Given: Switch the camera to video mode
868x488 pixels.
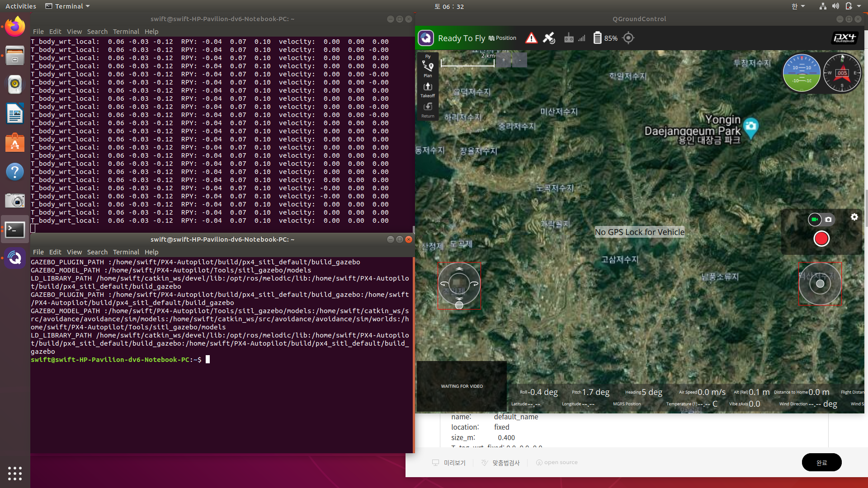Looking at the screenshot, I should [x=815, y=220].
